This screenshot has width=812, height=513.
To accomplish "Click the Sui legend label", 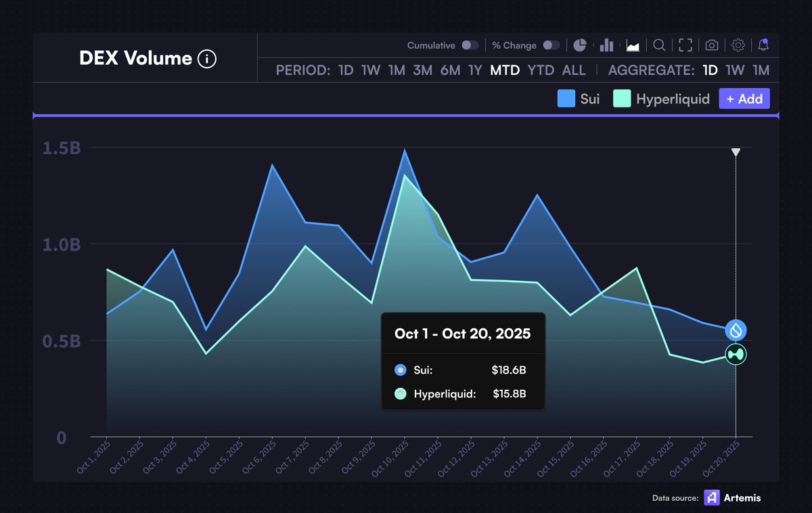I will pyautogui.click(x=590, y=99).
